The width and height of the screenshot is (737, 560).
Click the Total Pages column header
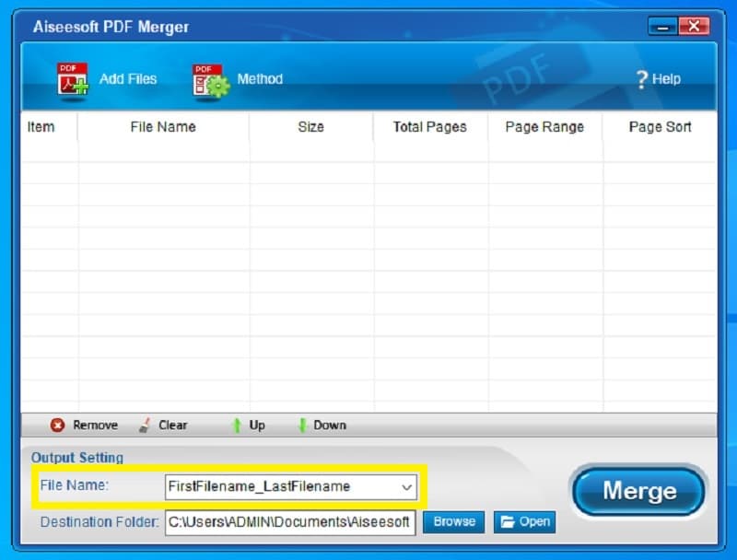(429, 127)
